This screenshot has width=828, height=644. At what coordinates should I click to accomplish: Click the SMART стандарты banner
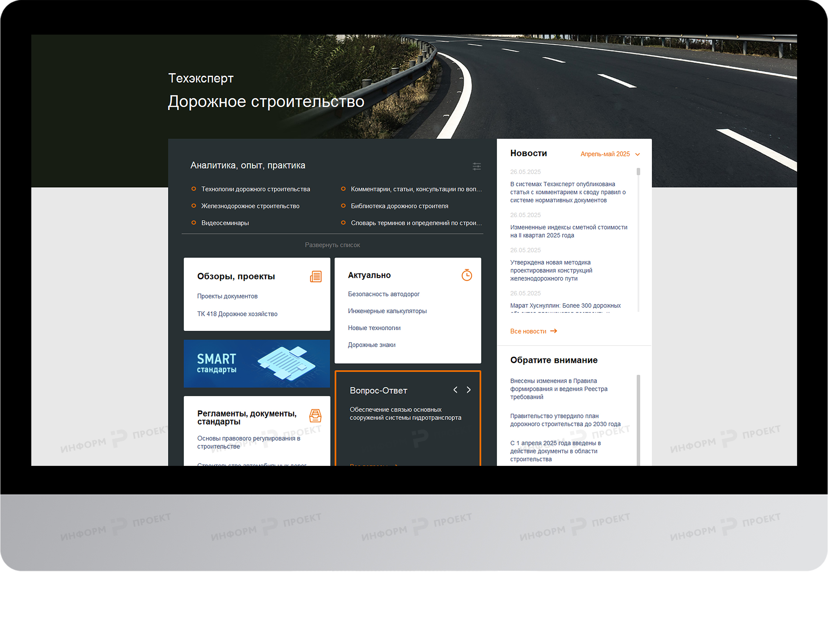pos(256,364)
